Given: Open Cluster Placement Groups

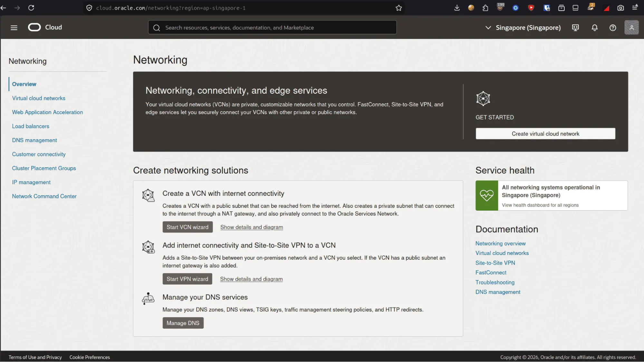Looking at the screenshot, I should coord(44,168).
